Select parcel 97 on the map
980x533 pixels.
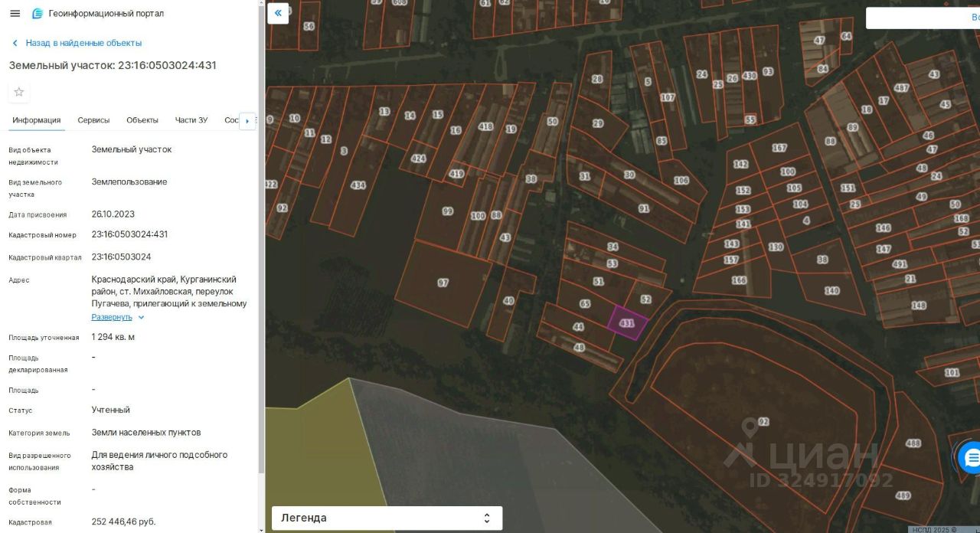tap(443, 283)
